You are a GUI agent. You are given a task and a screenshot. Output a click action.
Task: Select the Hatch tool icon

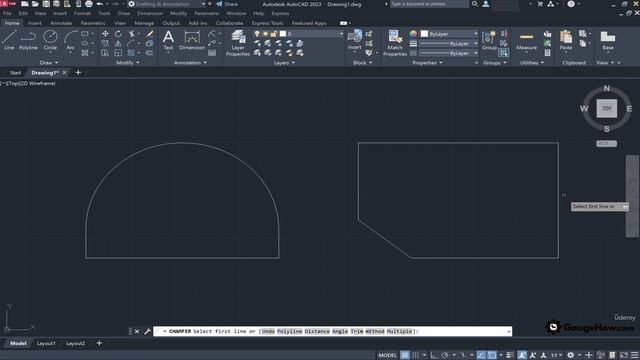[x=85, y=53]
